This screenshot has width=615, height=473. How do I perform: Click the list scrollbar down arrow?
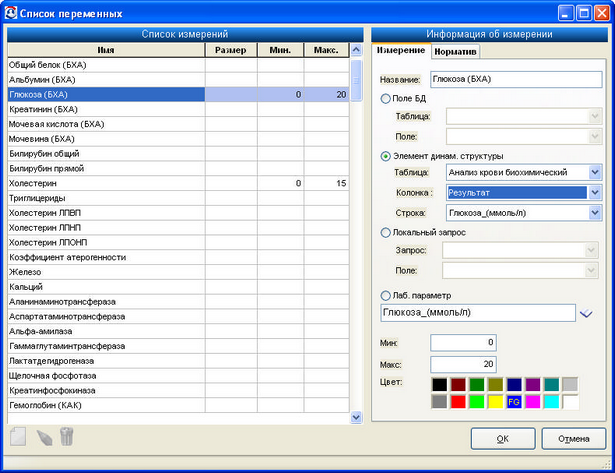click(x=356, y=417)
